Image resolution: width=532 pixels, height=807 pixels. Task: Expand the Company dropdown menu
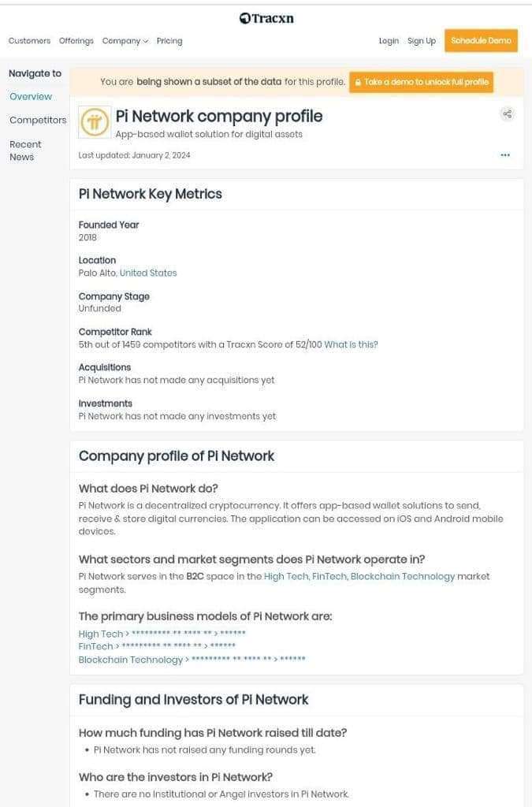click(125, 41)
